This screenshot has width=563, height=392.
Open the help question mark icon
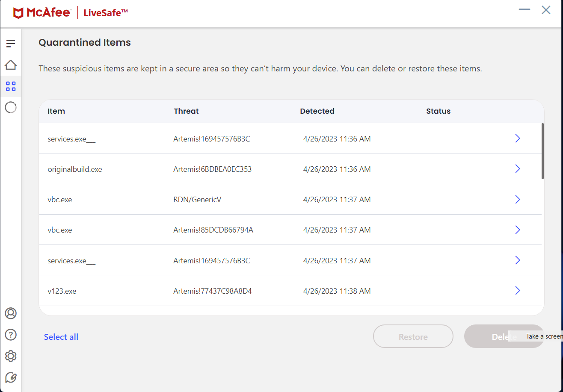click(x=11, y=334)
